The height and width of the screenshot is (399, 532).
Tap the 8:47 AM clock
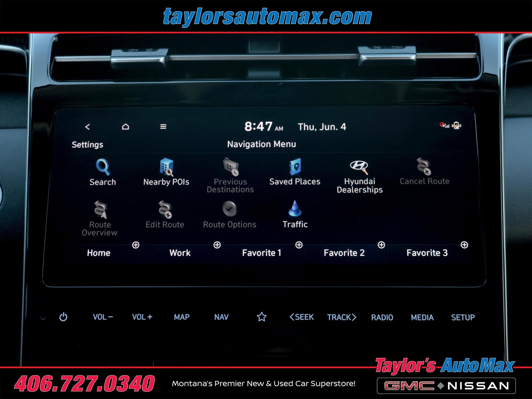[x=264, y=126]
